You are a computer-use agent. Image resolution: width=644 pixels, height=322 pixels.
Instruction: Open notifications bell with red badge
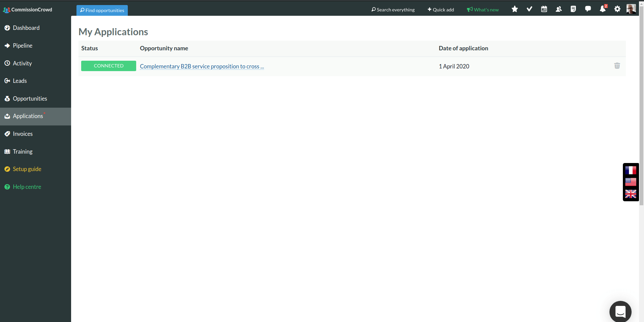(x=603, y=9)
